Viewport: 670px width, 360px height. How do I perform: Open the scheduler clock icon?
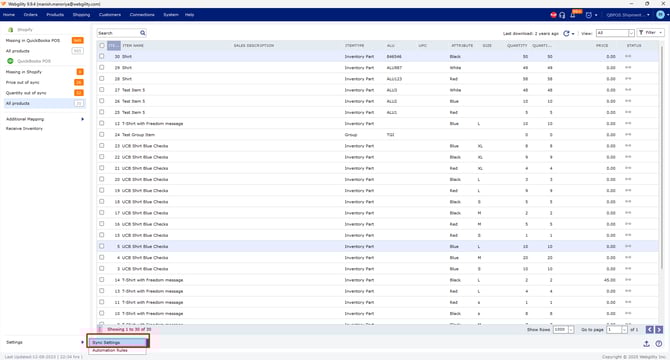(x=588, y=15)
